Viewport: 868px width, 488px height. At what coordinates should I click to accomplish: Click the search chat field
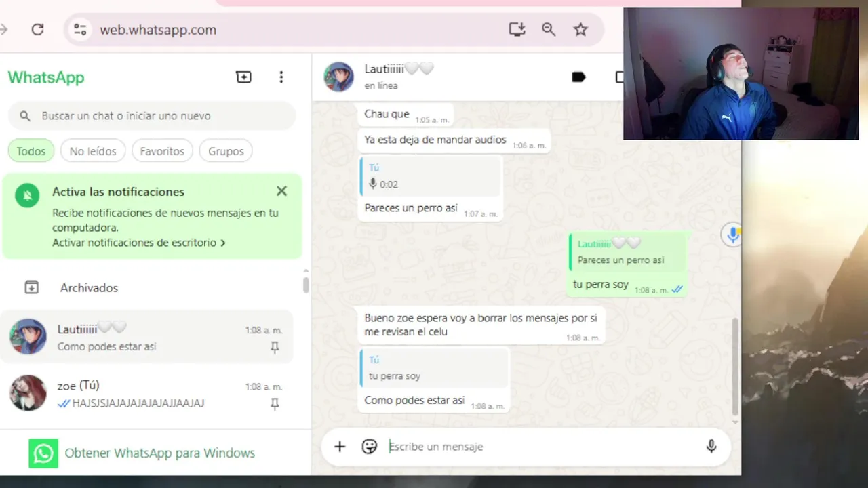(152, 116)
